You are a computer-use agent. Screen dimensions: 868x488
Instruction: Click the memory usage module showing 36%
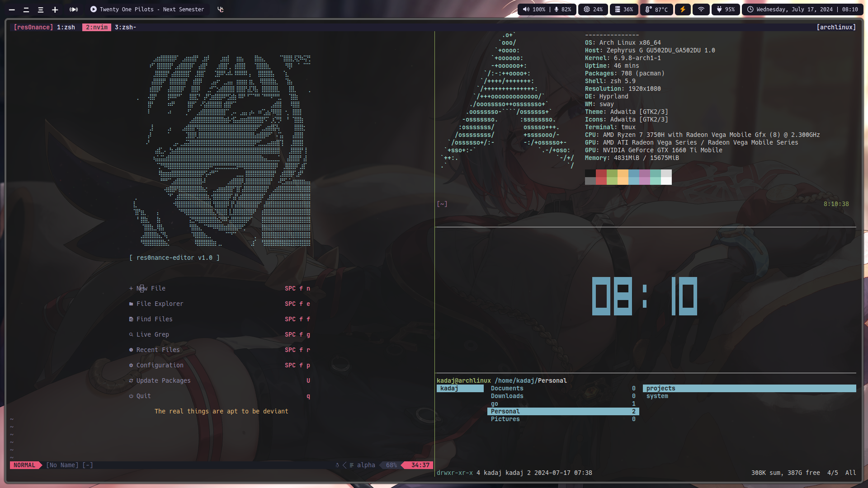(624, 9)
